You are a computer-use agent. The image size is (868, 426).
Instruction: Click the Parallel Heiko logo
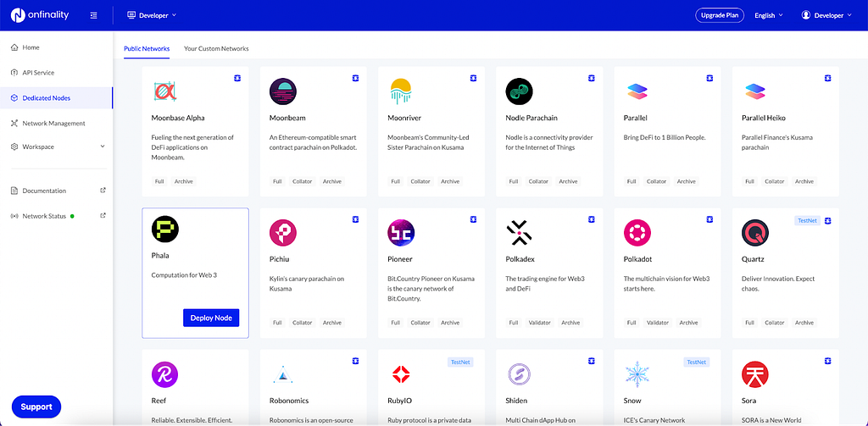[x=754, y=91]
